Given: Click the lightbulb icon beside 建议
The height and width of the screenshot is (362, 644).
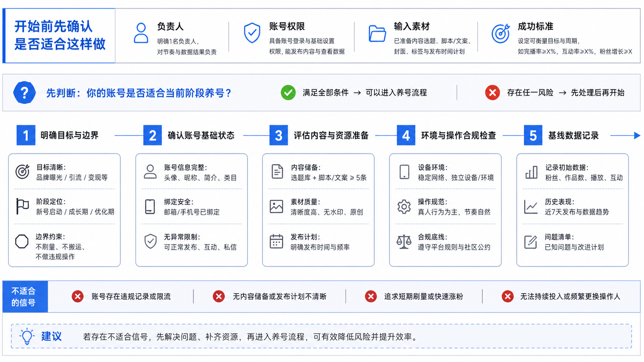Looking at the screenshot, I should (x=27, y=337).
